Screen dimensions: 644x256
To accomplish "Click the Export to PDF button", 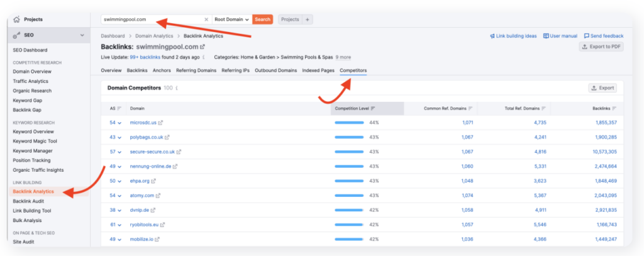I will tap(601, 47).
